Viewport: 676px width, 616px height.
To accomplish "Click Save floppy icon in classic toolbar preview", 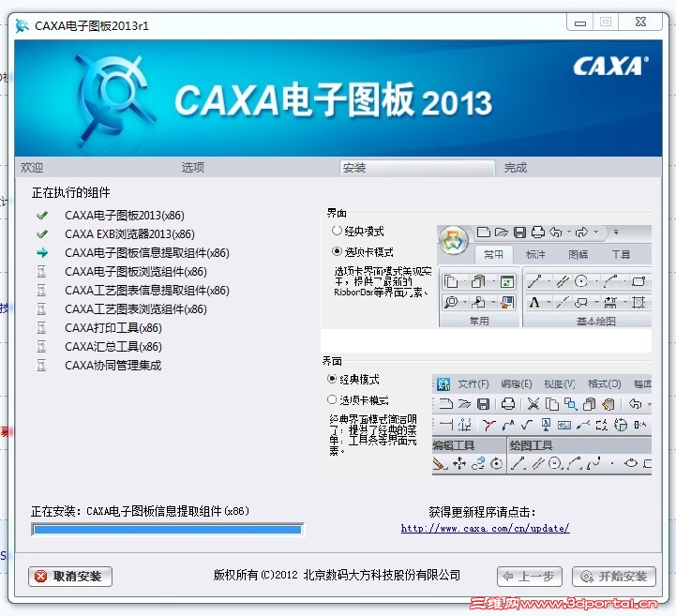I will tap(483, 404).
